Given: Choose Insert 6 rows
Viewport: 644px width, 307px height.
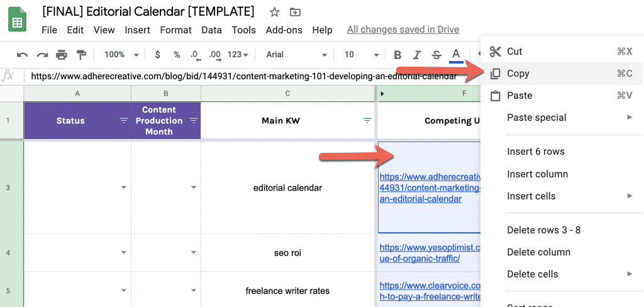Looking at the screenshot, I should [x=562, y=152].
